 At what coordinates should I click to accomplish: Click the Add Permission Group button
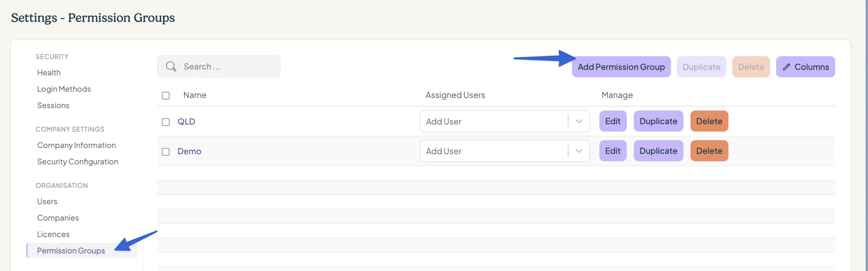click(x=621, y=67)
